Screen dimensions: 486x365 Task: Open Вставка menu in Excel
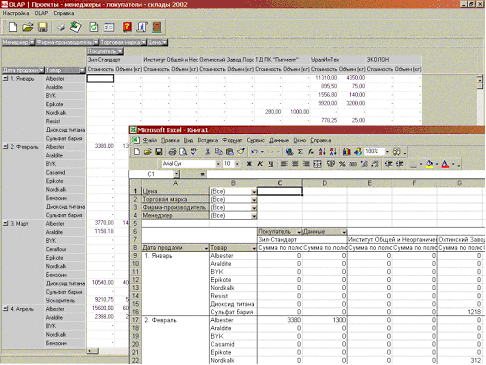[x=207, y=140]
